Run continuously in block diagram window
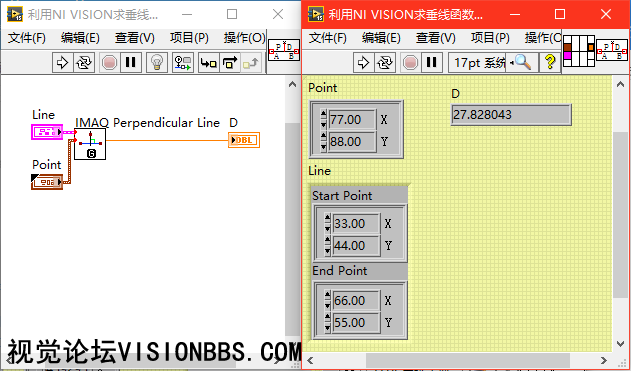This screenshot has width=631, height=371. click(x=84, y=63)
